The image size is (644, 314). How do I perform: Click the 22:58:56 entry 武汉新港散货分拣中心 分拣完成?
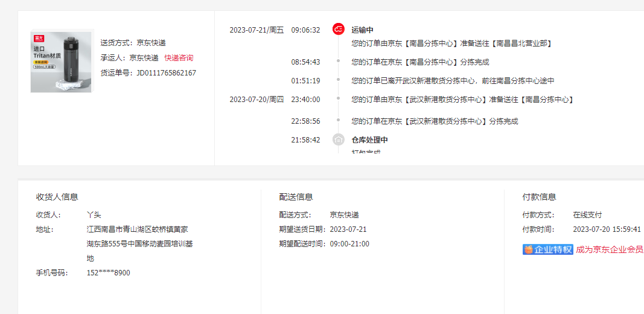pyautogui.click(x=435, y=121)
